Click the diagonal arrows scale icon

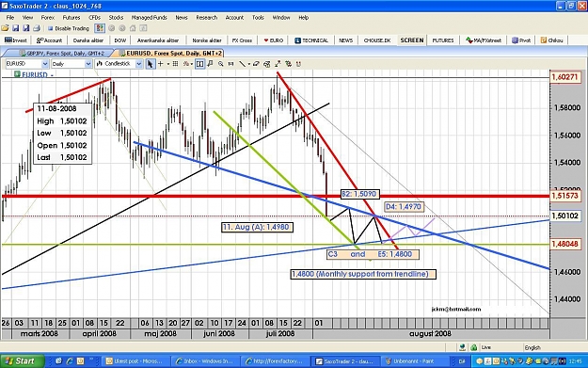278,64
